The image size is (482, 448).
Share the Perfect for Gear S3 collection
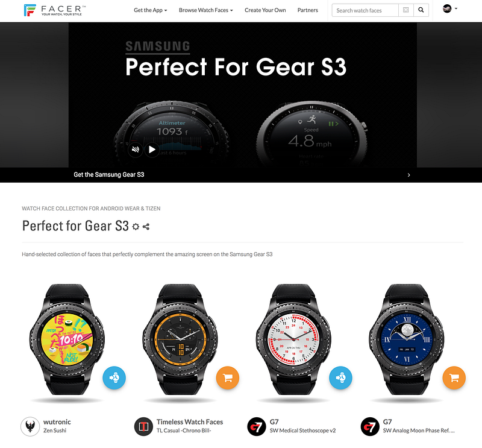coord(146,227)
